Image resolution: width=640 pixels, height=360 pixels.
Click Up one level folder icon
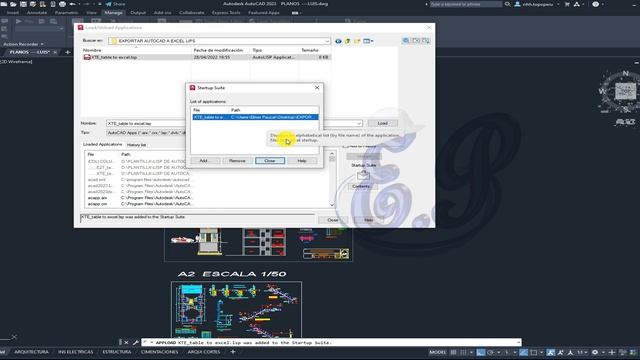[348, 41]
